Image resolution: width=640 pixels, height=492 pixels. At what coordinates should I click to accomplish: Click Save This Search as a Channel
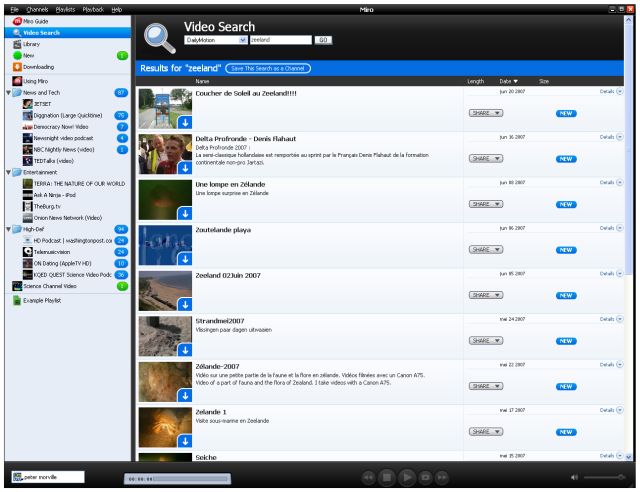(268, 69)
